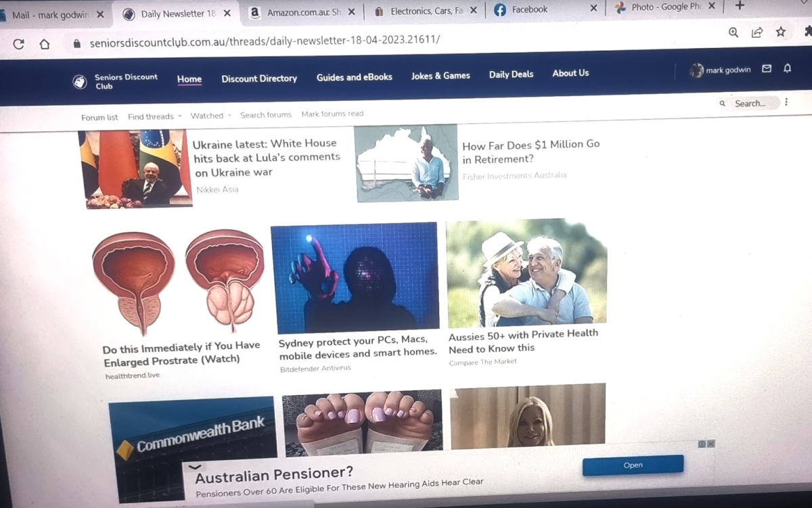This screenshot has height=508, width=812.
Task: Open the inbox envelope icon
Action: pyautogui.click(x=767, y=69)
